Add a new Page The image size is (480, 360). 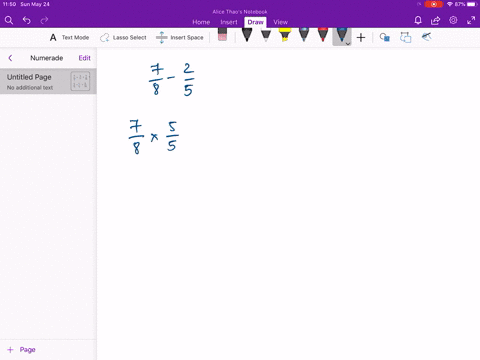tap(22, 350)
